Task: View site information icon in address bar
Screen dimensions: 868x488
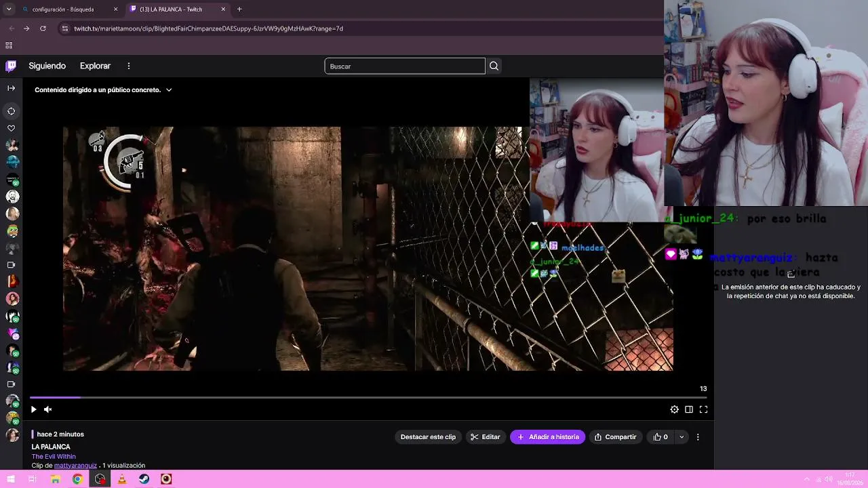Action: [x=64, y=28]
